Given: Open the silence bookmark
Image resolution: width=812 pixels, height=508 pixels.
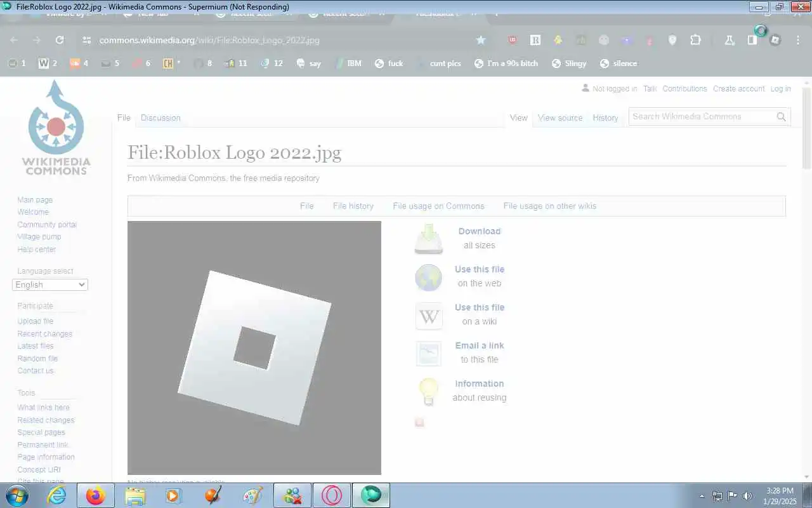Looking at the screenshot, I should 619,63.
